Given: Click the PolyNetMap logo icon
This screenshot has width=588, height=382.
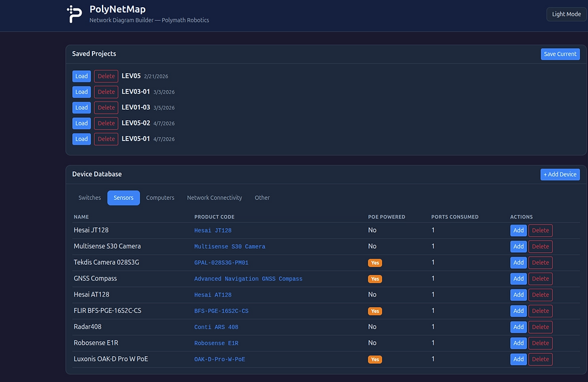Looking at the screenshot, I should pos(74,14).
